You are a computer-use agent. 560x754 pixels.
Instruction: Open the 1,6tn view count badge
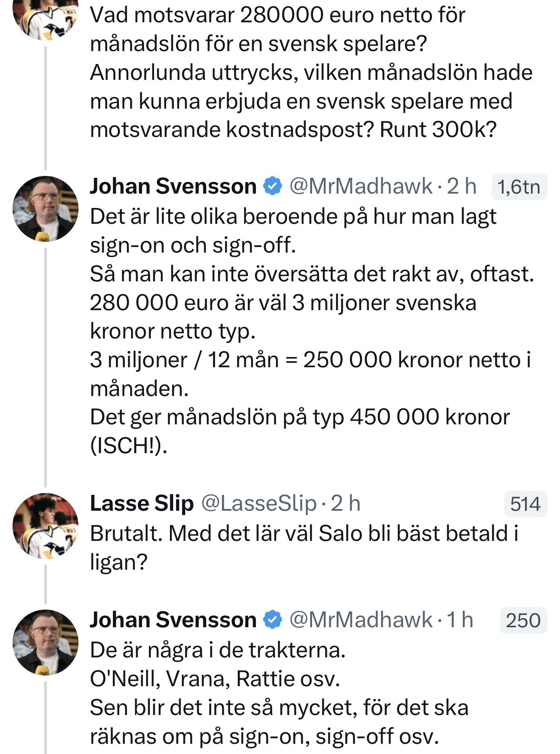coord(519,187)
